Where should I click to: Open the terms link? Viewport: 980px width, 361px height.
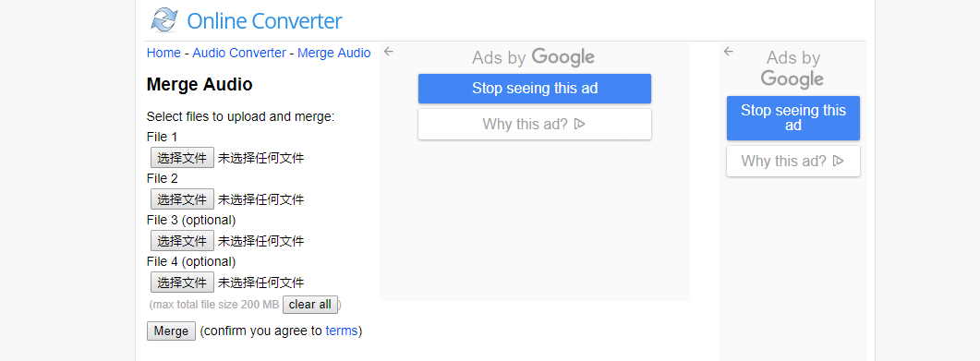342,331
